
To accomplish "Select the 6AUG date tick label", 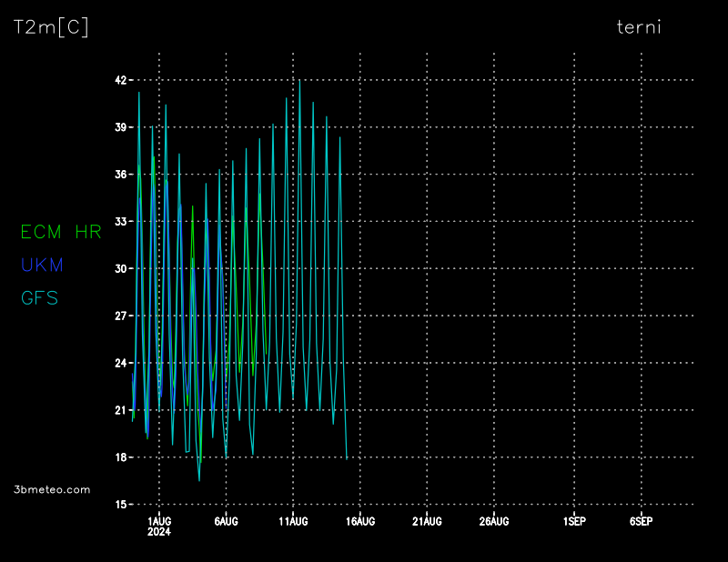I will 226,521.
